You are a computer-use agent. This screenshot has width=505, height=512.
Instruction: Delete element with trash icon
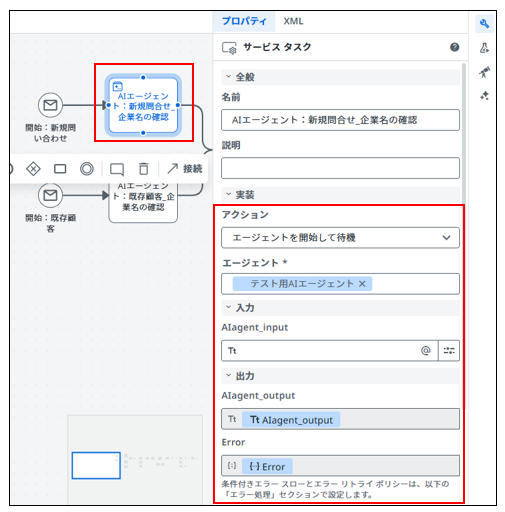(x=144, y=169)
